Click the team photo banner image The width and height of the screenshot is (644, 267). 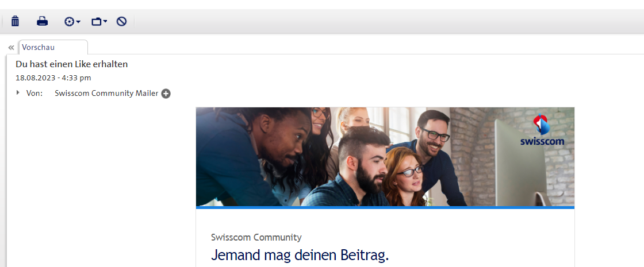point(385,157)
